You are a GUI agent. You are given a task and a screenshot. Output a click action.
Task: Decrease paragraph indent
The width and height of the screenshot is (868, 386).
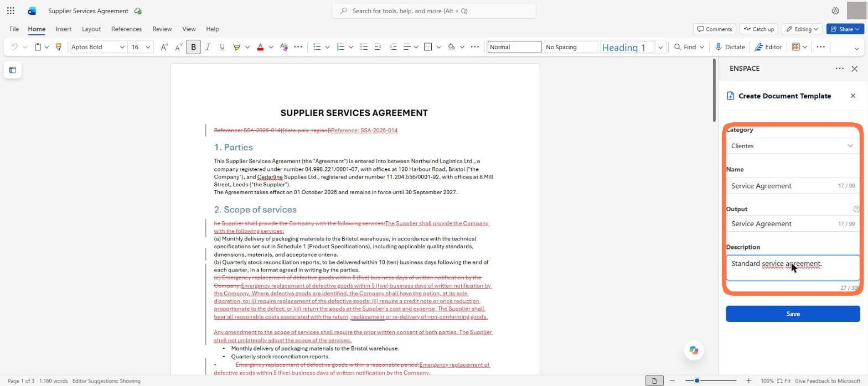(x=378, y=47)
